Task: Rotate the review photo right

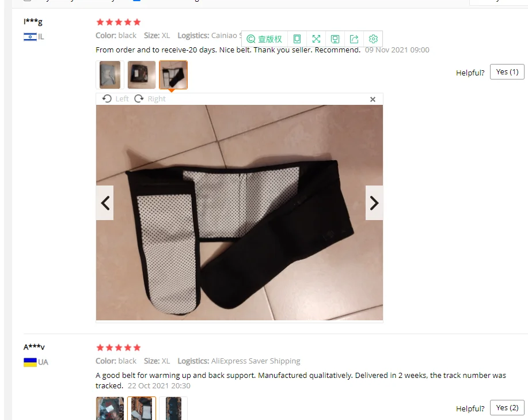Action: (150, 99)
